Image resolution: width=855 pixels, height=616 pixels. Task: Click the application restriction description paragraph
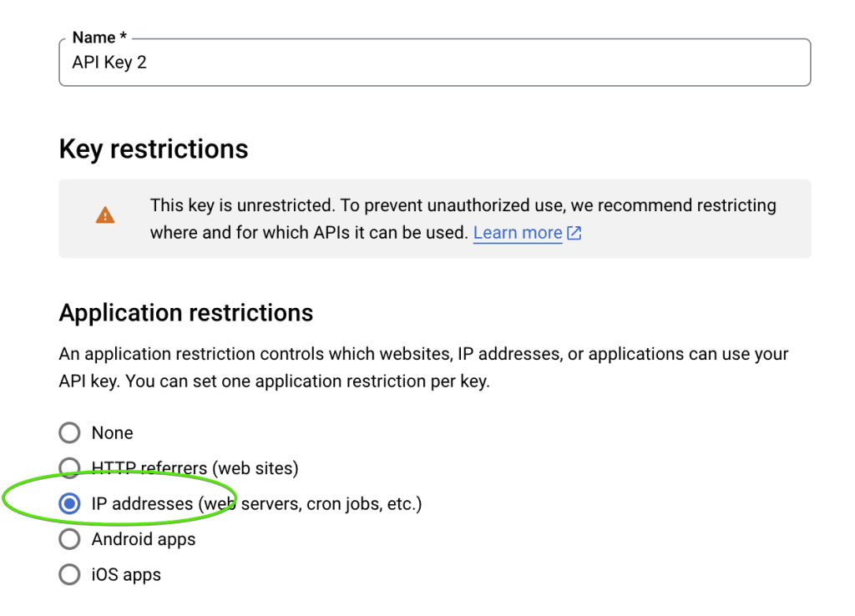pyautogui.click(x=423, y=367)
